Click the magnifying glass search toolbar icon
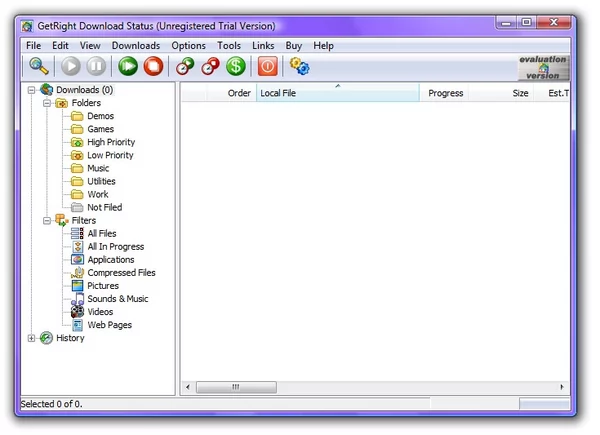 point(39,66)
